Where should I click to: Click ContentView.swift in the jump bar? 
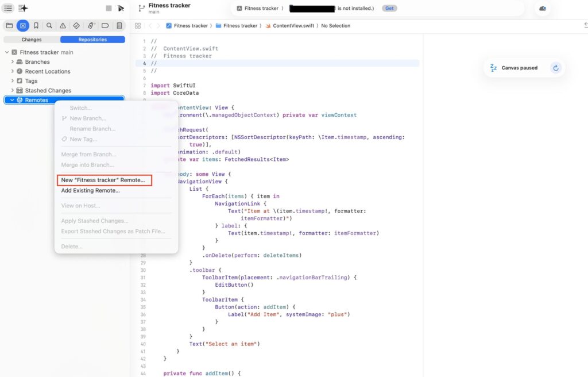(x=294, y=26)
